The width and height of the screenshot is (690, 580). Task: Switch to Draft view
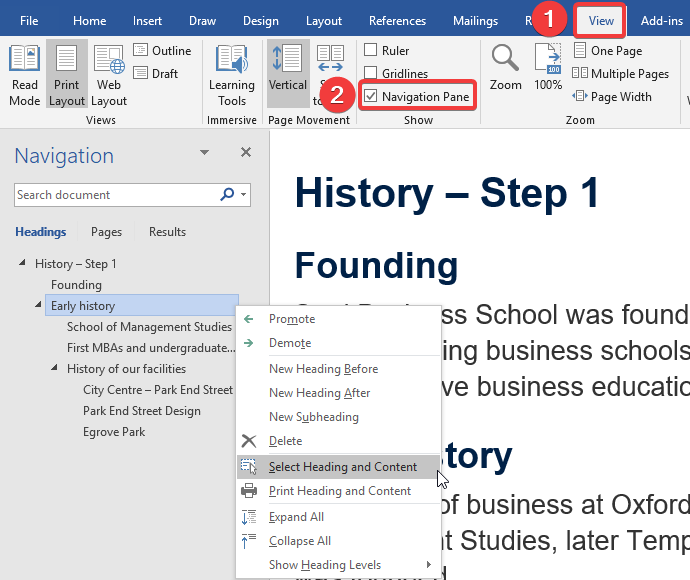pos(156,73)
